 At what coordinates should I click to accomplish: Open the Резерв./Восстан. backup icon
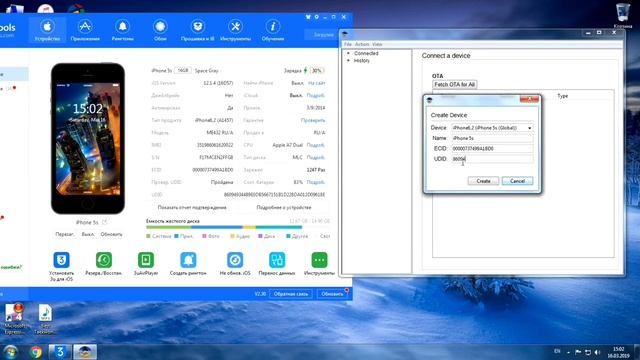[x=104, y=260]
